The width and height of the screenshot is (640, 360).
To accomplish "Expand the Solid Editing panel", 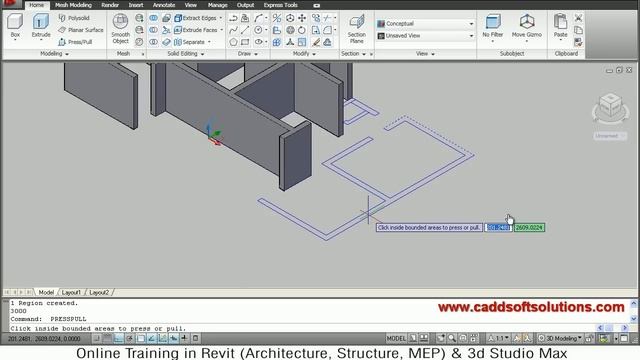I will [x=186, y=53].
